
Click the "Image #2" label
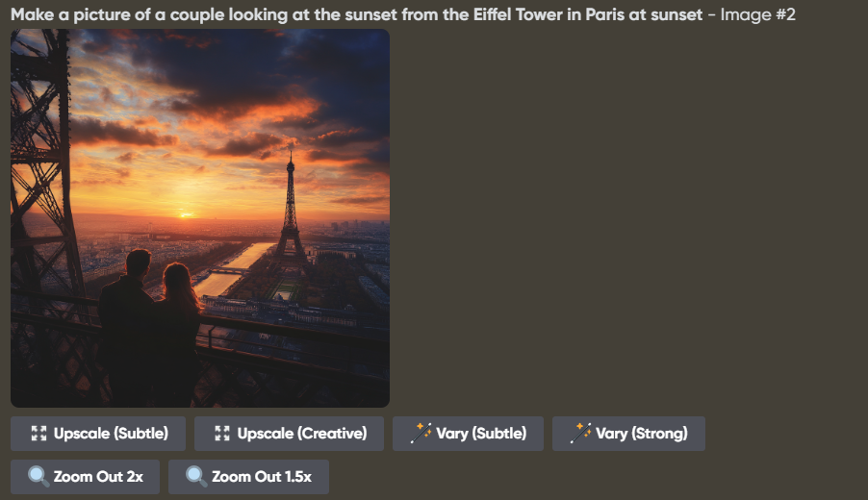[758, 14]
